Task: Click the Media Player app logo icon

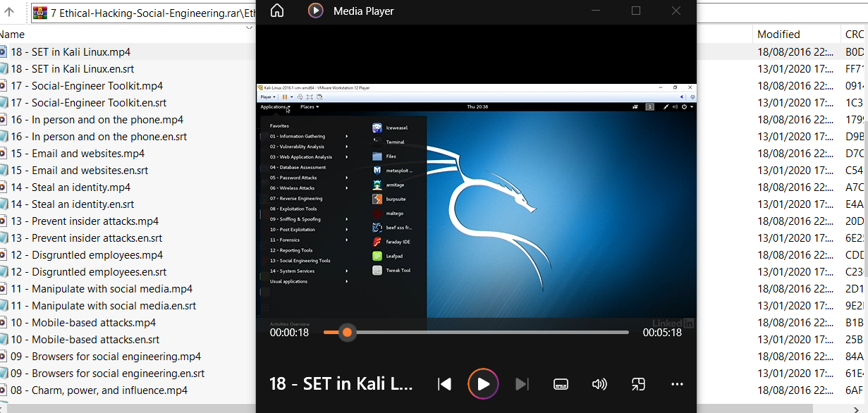Action: point(316,11)
